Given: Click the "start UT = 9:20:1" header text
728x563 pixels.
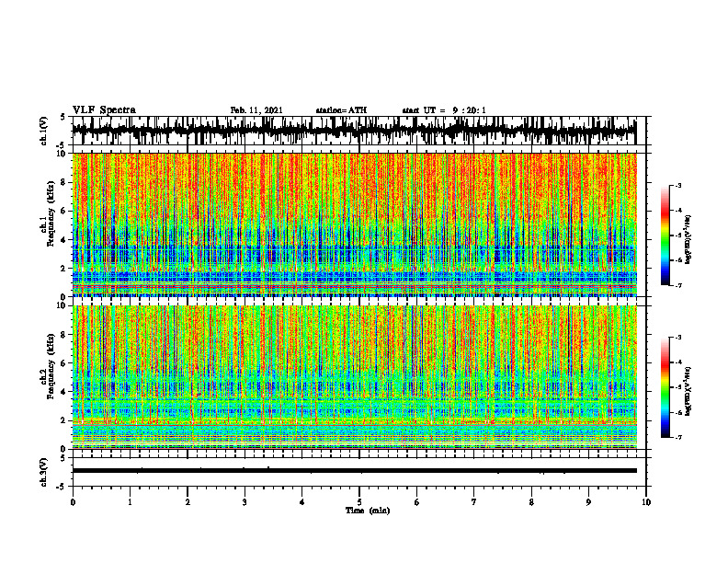Looking at the screenshot, I should tap(444, 110).
